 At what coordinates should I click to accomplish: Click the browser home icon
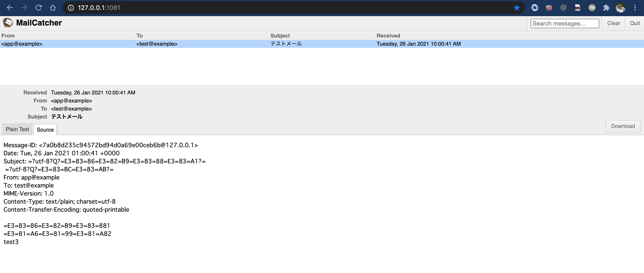pos(53,8)
